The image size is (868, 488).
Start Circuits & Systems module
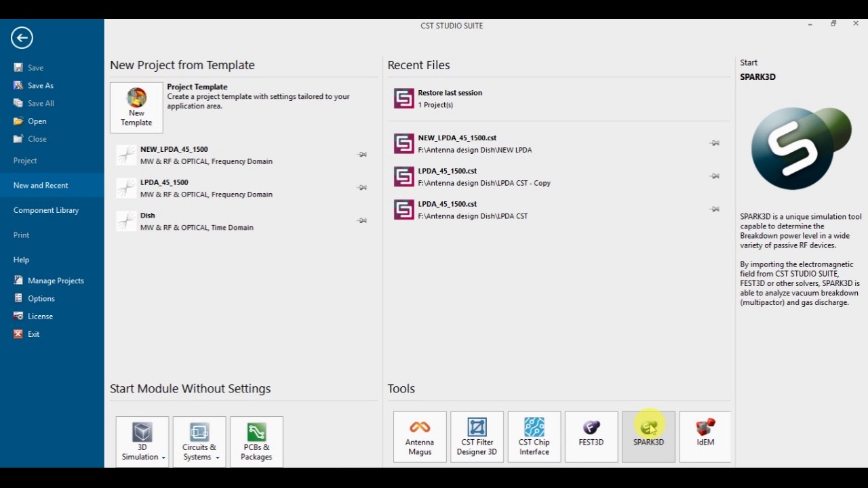pos(199,441)
